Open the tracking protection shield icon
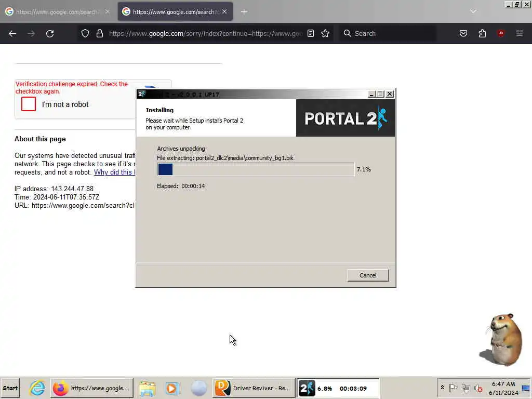The image size is (532, 399). [x=85, y=33]
